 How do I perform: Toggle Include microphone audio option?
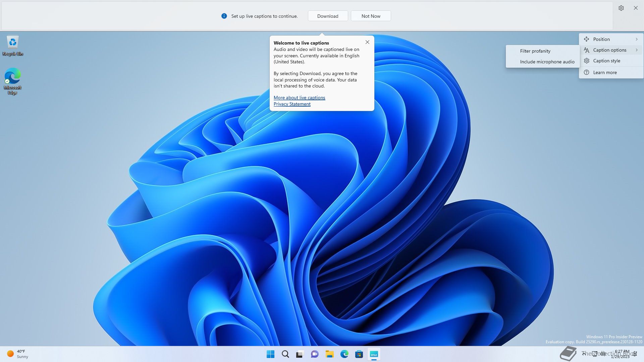point(547,62)
